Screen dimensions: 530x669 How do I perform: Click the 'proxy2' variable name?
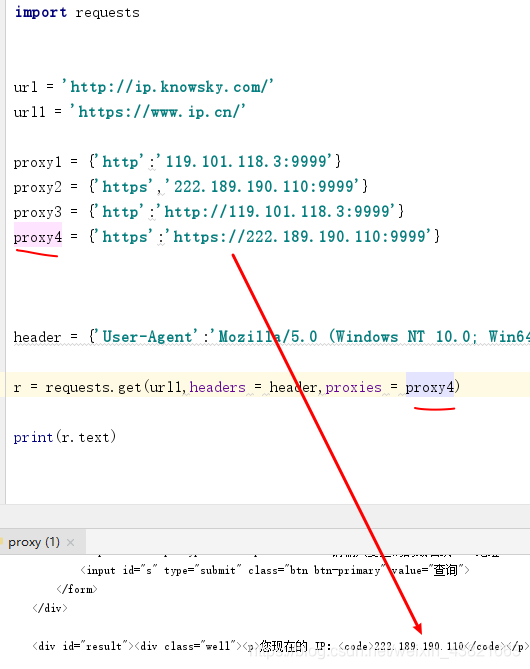[38, 187]
